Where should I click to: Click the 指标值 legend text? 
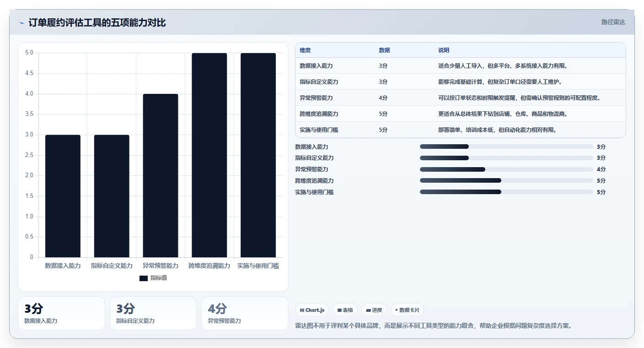159,278
